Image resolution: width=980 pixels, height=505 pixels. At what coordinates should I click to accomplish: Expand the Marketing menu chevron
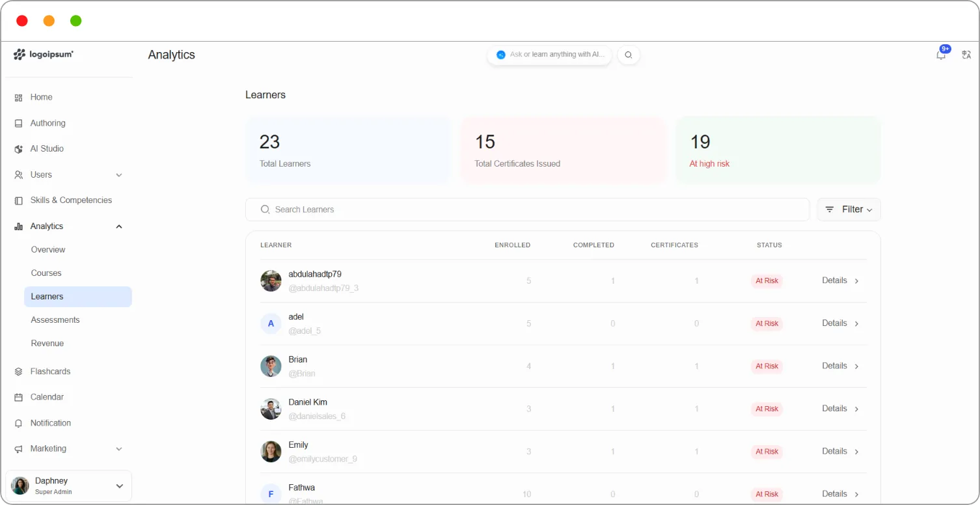119,449
